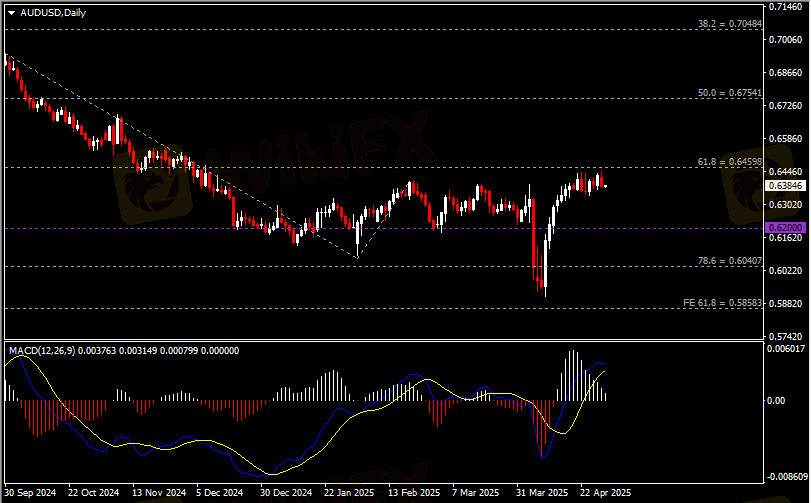Select the 50.0 = 0.67541 Fibonacci label
The image size is (811, 503).
tap(730, 93)
